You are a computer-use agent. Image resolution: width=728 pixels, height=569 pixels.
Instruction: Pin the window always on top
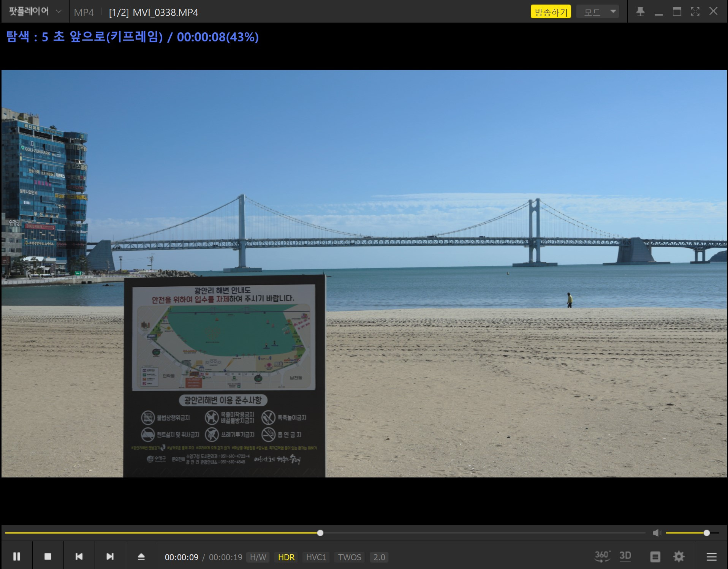click(x=640, y=11)
